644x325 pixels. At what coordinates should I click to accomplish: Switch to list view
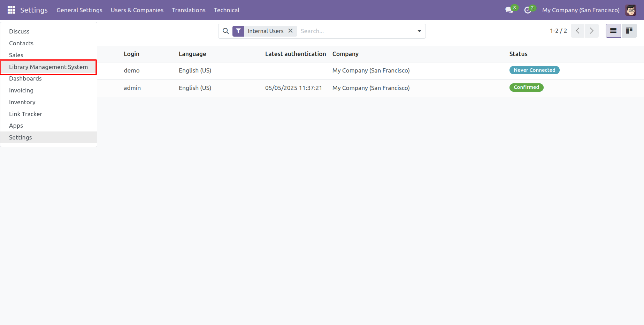(613, 31)
